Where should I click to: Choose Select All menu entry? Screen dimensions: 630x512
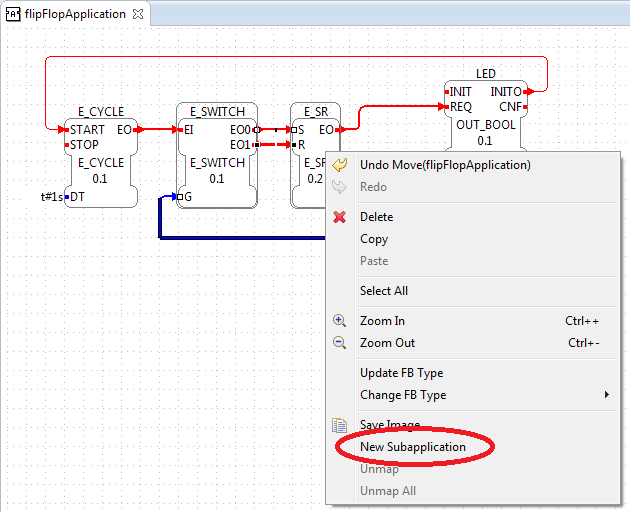(384, 291)
